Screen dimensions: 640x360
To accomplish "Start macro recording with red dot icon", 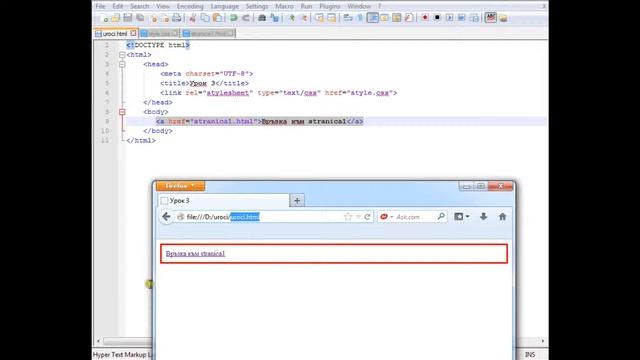I will click(x=425, y=18).
